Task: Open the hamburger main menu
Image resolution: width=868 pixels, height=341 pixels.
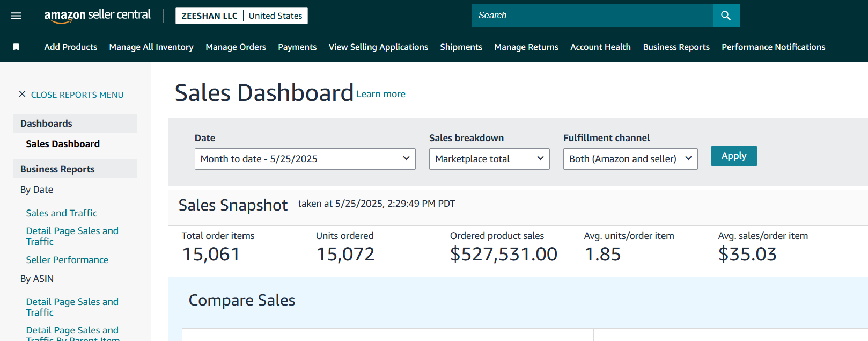Action: 16,16
